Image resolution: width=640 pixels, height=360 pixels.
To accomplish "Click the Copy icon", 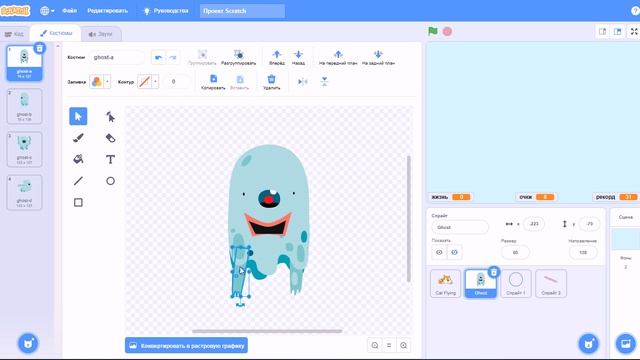I will pyautogui.click(x=213, y=79).
